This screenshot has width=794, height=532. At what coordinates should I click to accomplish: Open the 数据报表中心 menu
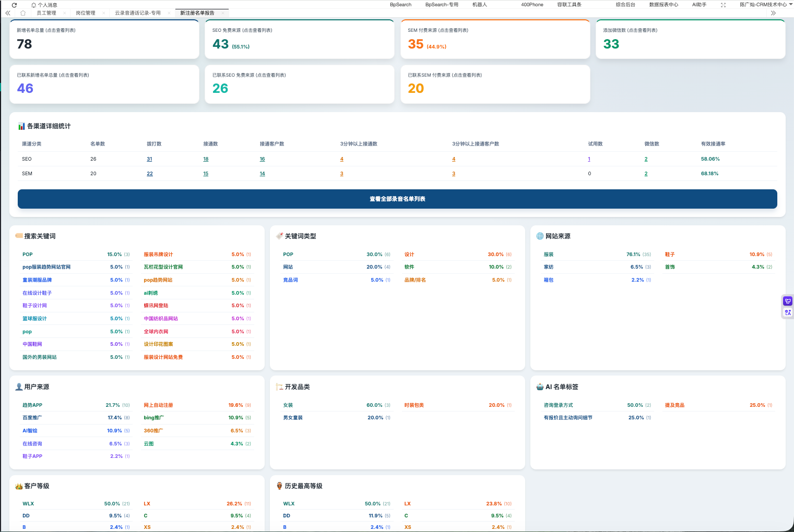point(663,5)
